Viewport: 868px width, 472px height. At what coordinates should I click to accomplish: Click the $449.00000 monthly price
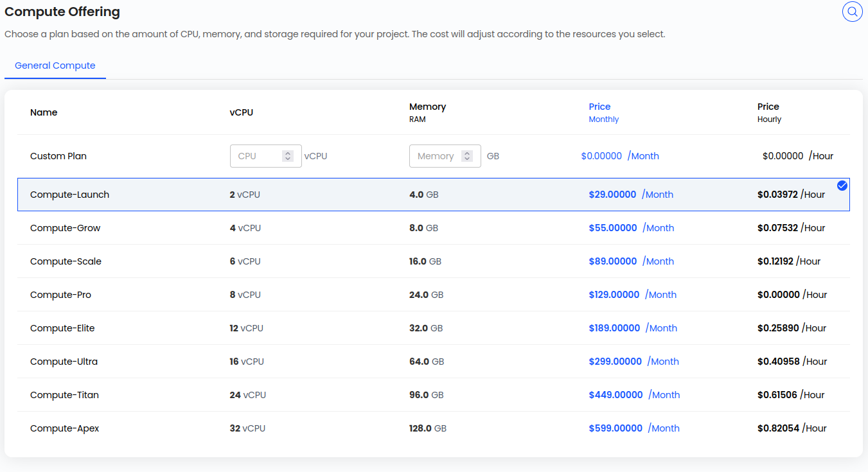616,395
